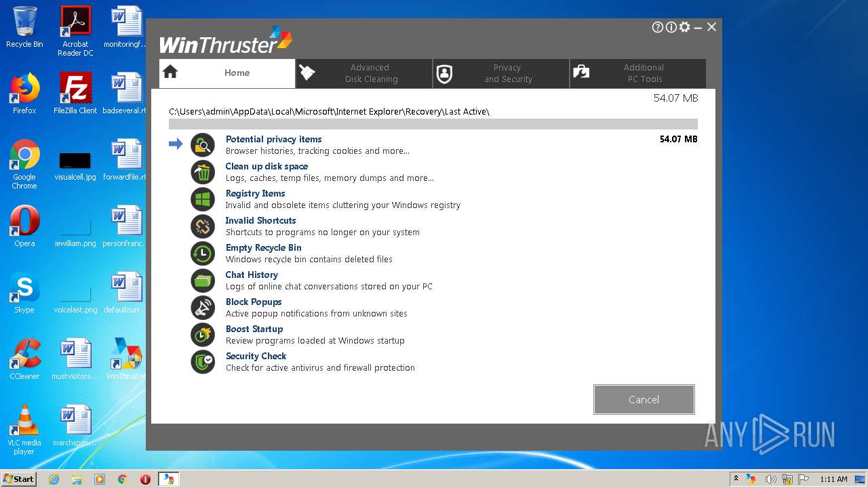Viewport: 868px width, 488px height.
Task: Click the house icon on Home tab
Action: 170,72
